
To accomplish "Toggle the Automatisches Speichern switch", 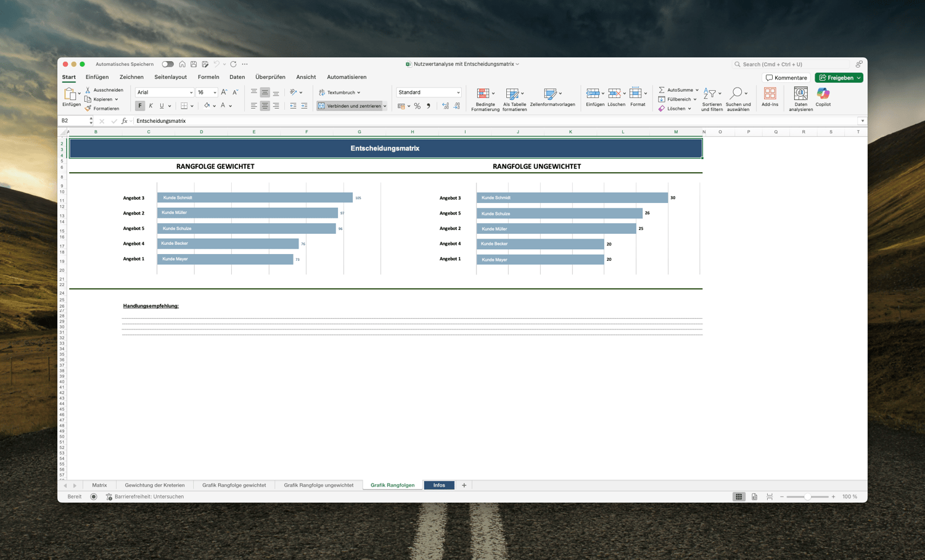I will [168, 64].
